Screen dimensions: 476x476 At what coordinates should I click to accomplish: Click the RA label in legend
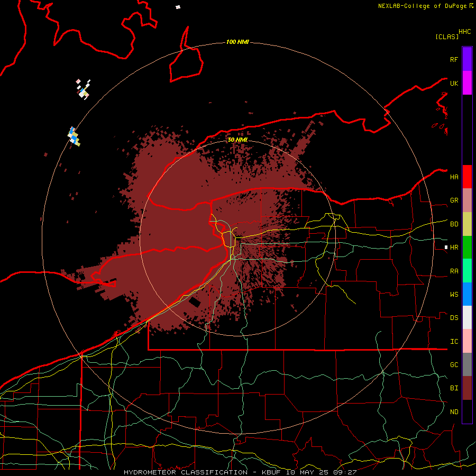(x=454, y=271)
